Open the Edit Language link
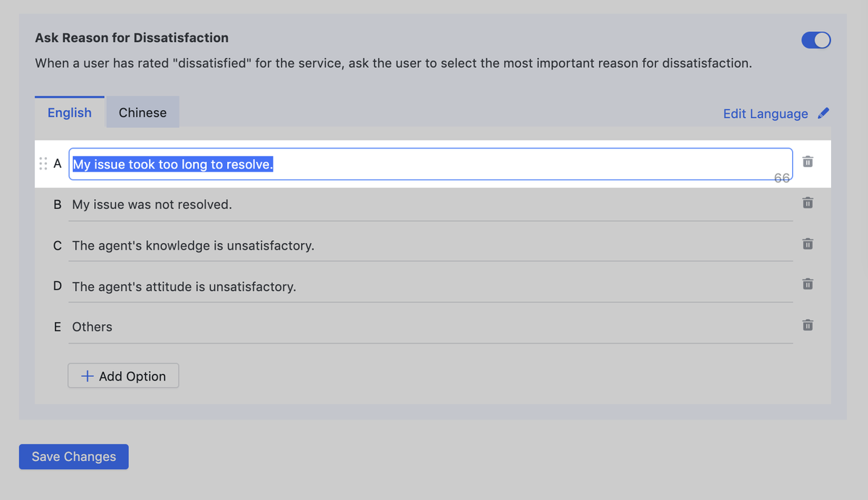The width and height of the screenshot is (868, 500). pos(765,114)
